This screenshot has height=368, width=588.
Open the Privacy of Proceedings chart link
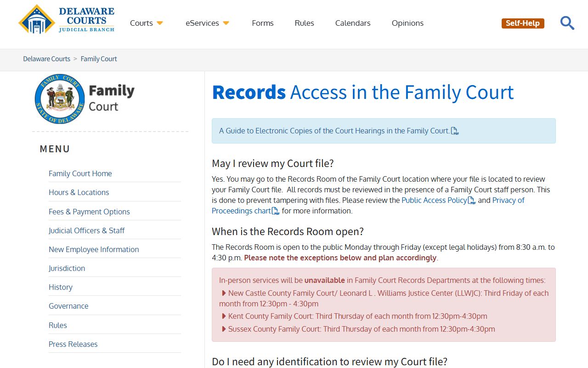368,206
